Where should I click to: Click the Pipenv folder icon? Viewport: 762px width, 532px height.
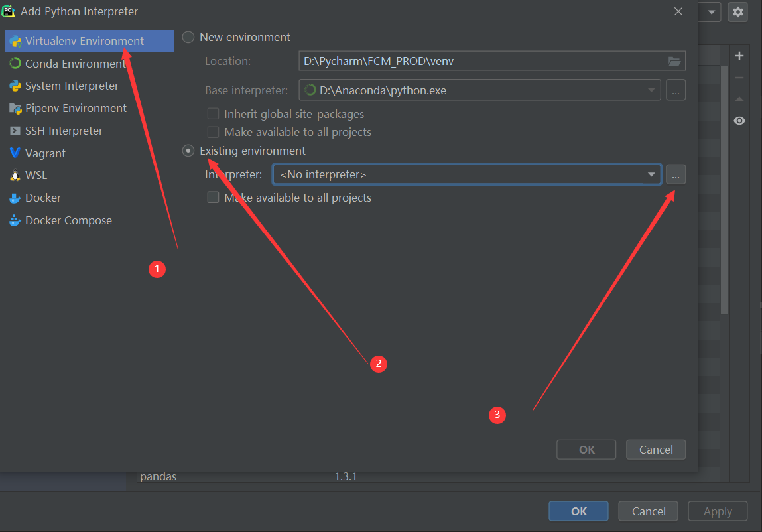15,108
